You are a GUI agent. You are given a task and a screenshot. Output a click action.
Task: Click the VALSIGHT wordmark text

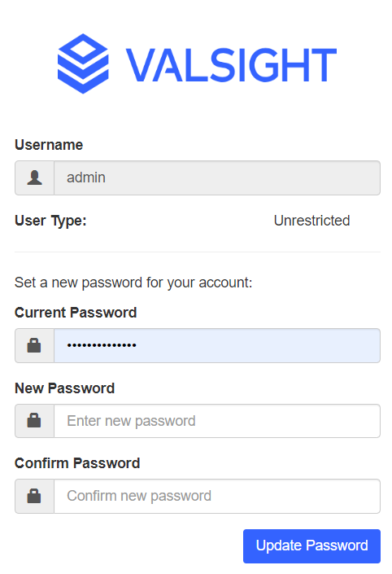coord(231,65)
